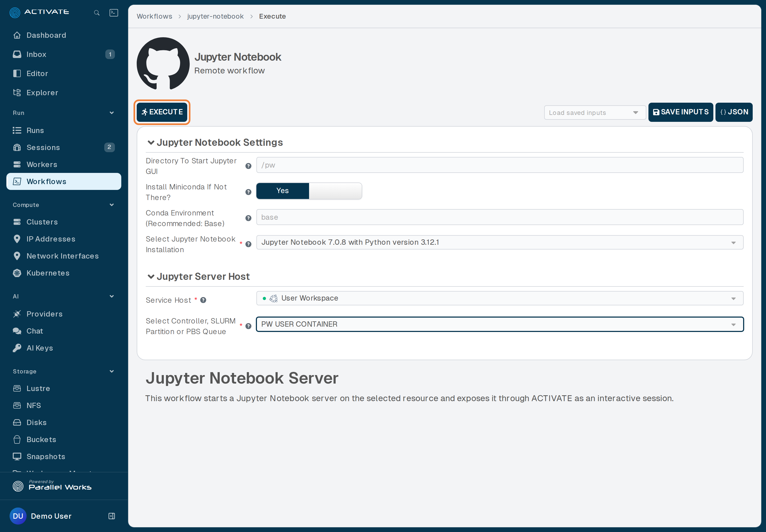
Task: Click the Execute breadcrumb text
Action: pyautogui.click(x=272, y=16)
